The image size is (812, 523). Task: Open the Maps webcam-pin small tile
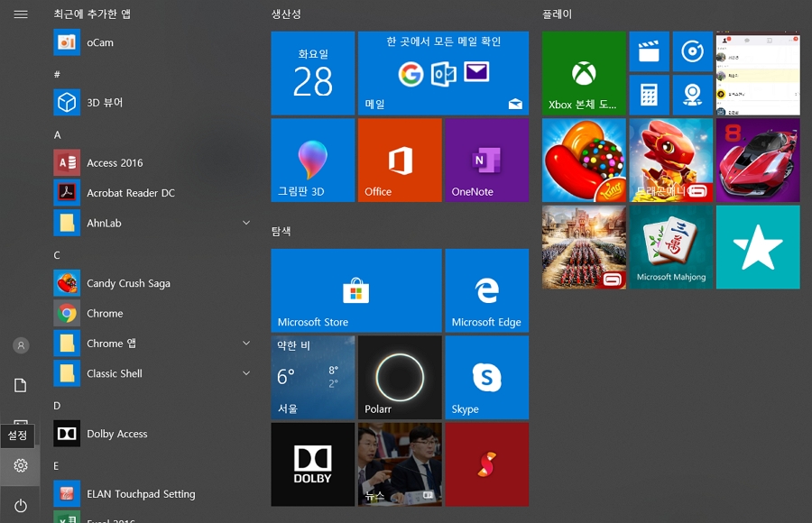(692, 95)
